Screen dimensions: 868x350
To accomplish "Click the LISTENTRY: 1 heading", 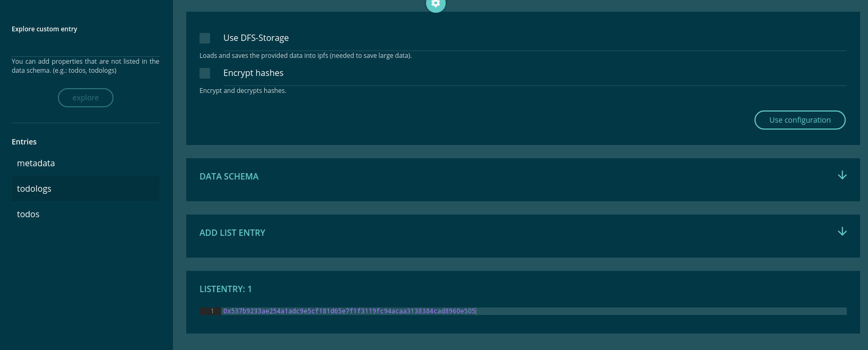I will coord(225,289).
